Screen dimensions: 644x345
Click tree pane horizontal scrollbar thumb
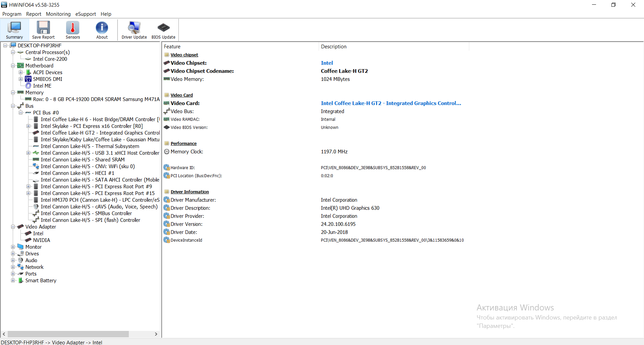click(68, 334)
